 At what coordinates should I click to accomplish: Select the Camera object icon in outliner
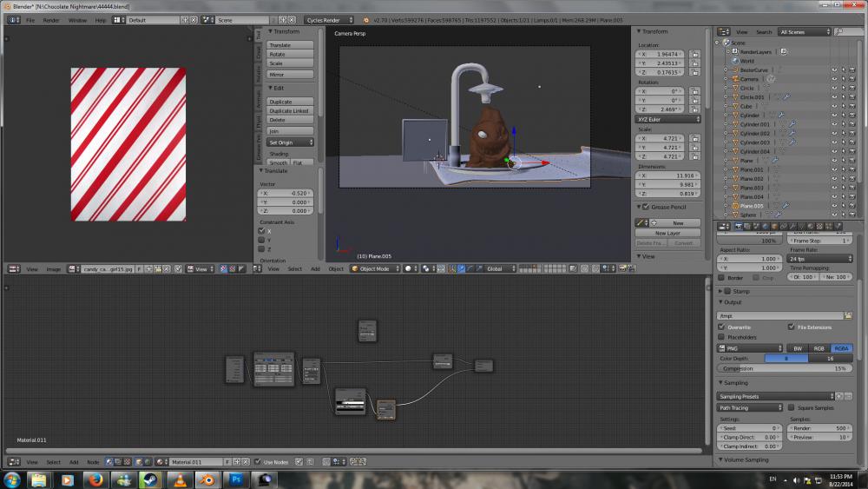(x=734, y=79)
